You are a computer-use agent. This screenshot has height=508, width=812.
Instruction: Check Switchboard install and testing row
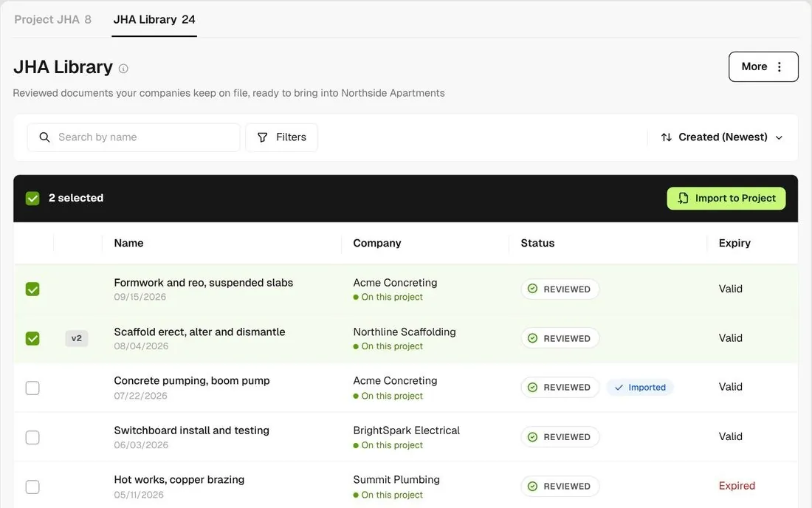click(x=32, y=438)
